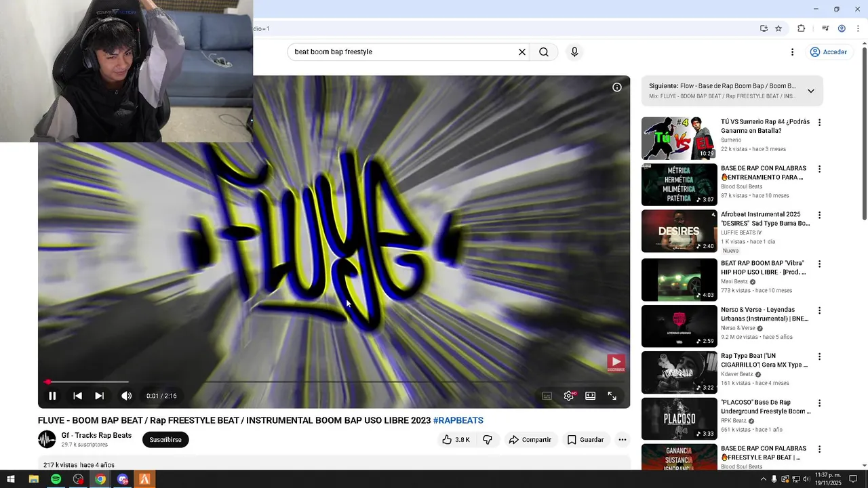Open Chrome media controls icon
868x488 pixels.
[825, 28]
